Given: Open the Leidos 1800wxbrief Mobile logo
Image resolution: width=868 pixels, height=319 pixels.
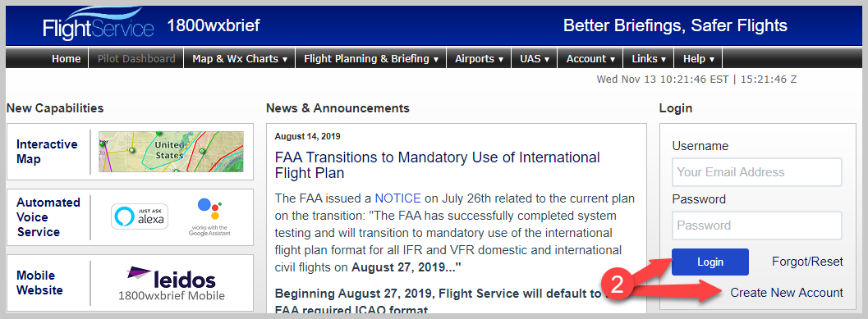Looking at the screenshot, I should 171,284.
